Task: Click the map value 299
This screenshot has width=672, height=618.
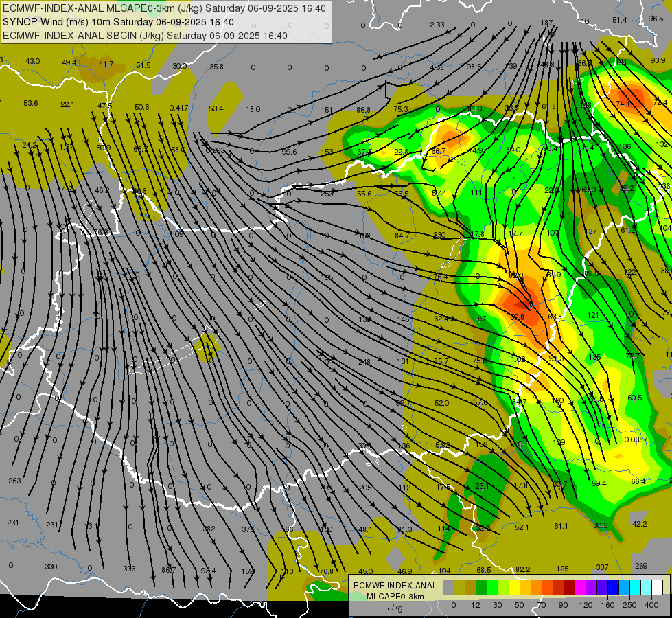Action: click(x=326, y=488)
